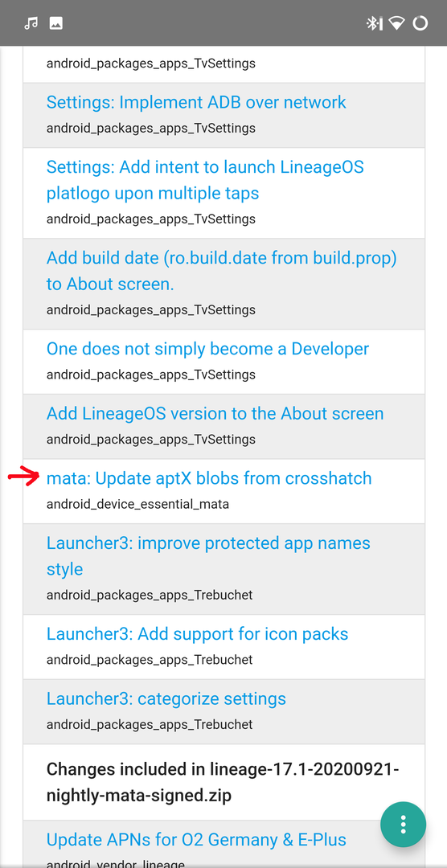Tap android_packages_apps_Trebuchet label under icon packs
Screen dimensions: 447x868
pyautogui.click(x=150, y=660)
